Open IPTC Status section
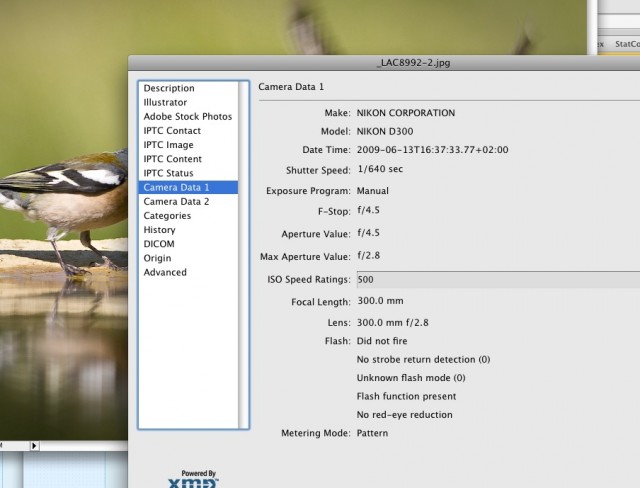The image size is (640, 488). (x=169, y=173)
